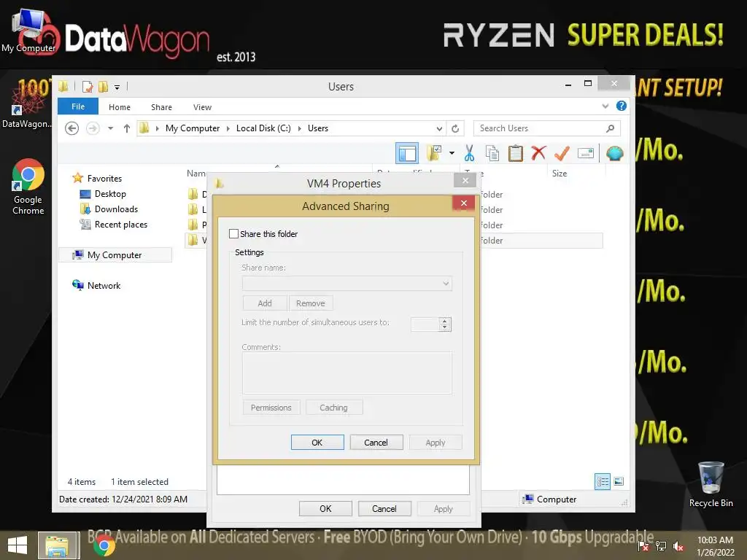
Task: Expand the address bar history dropdown
Action: (x=439, y=128)
